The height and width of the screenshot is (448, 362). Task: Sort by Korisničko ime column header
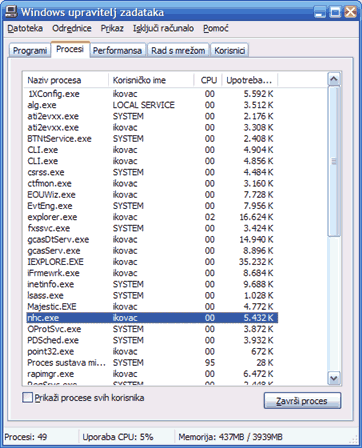(151, 80)
